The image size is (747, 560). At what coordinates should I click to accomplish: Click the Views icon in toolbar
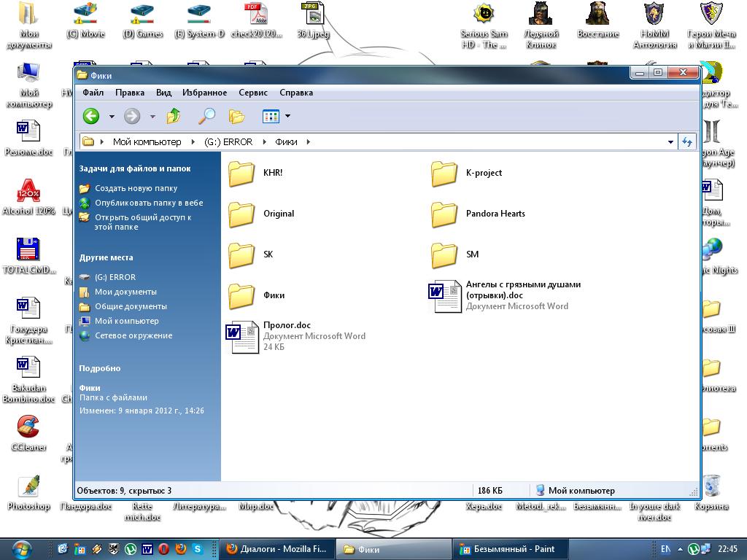click(x=271, y=116)
